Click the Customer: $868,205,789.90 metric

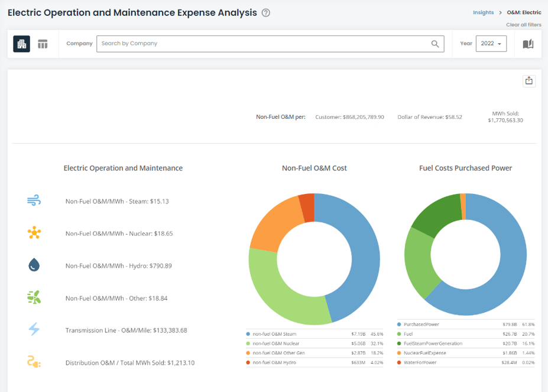349,117
